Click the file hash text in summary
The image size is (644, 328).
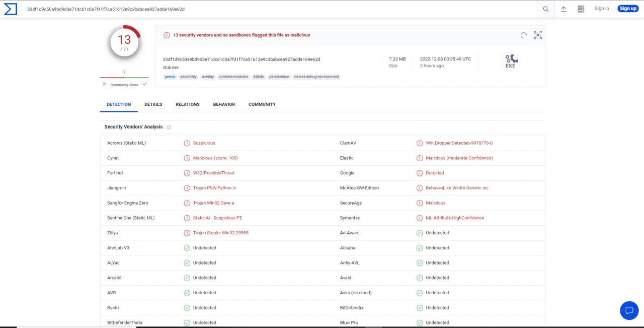click(242, 59)
